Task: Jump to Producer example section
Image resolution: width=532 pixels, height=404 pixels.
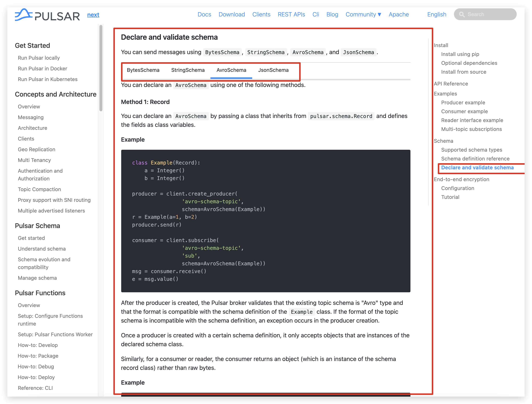Action: click(463, 102)
